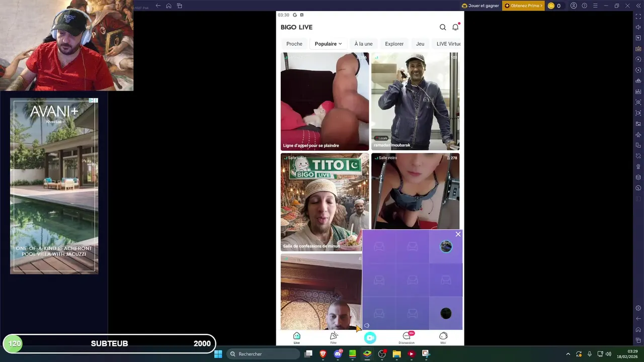Toggle BlueStacks fullscreen from sidebar
Viewport: 644px width, 362px height.
coord(638,17)
